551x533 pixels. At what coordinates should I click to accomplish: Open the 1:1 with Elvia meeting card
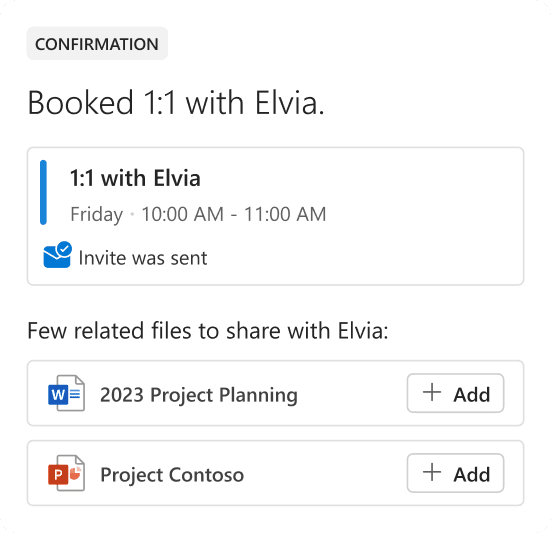pos(276,216)
